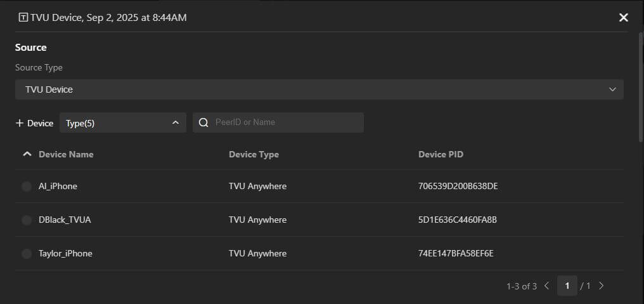The height and width of the screenshot is (304, 644).
Task: Select the Al_iPhone radio button
Action: pos(27,187)
